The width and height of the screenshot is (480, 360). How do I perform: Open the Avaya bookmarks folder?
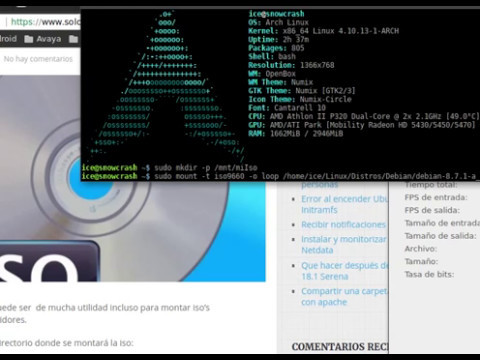click(43, 39)
